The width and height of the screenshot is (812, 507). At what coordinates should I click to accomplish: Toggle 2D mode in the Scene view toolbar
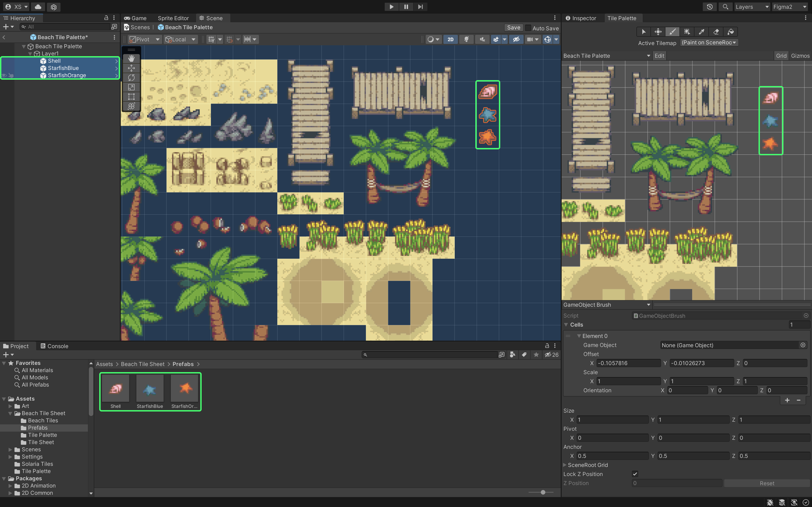(450, 39)
